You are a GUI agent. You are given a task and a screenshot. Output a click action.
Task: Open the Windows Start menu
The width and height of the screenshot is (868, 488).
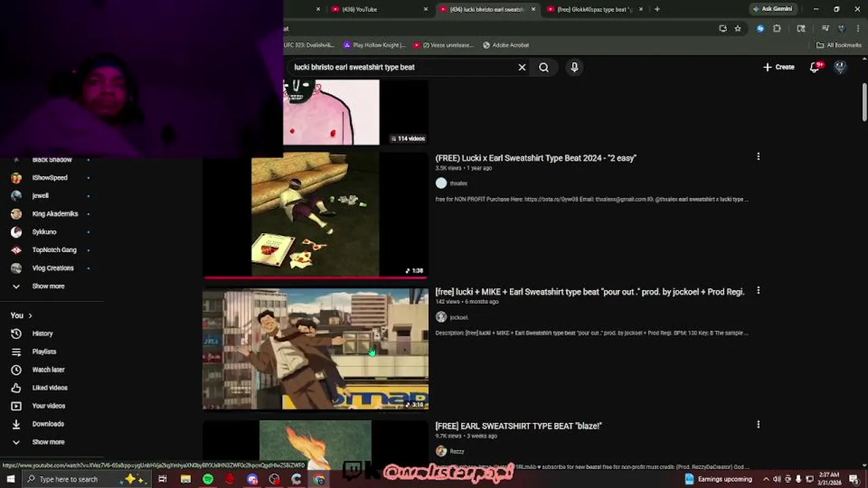point(10,479)
